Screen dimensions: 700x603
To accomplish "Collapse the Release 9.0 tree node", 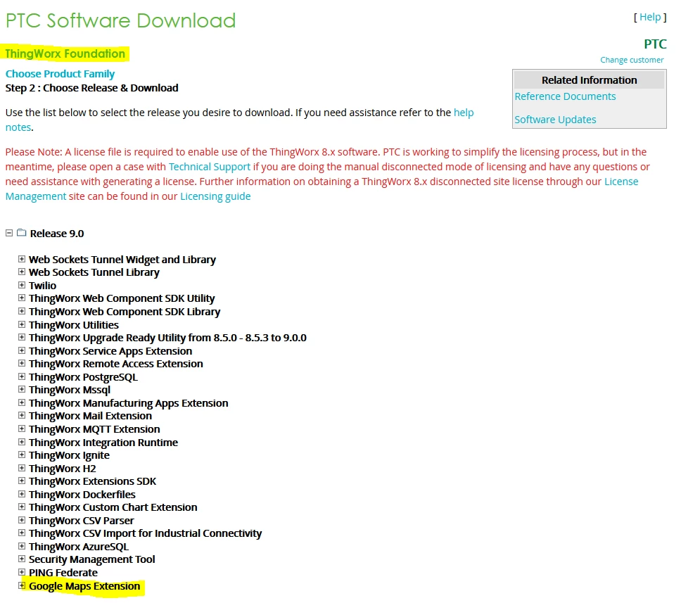I will [9, 233].
